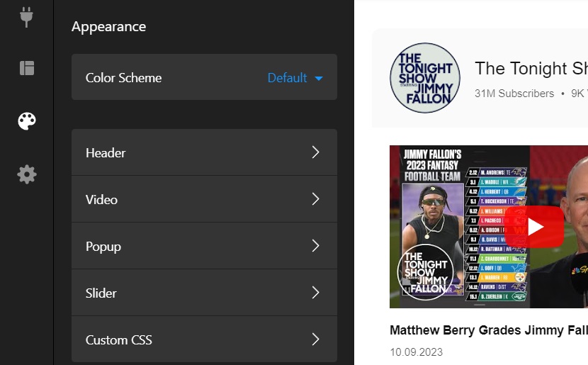Open the Matthew Berry Grades video title
This screenshot has width=588, height=365.
[x=488, y=330]
